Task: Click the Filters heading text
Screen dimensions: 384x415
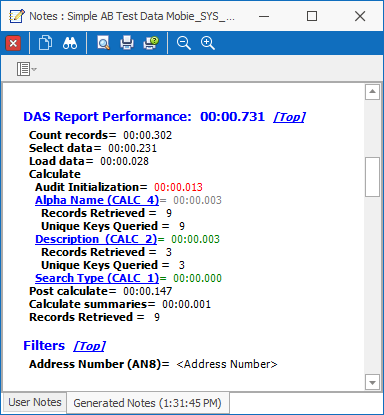Action: 44,346
